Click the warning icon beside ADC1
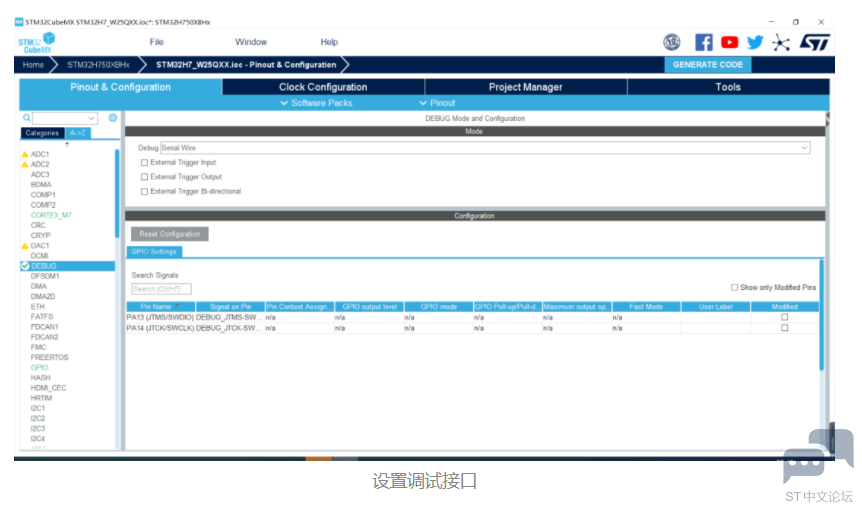This screenshot has width=862, height=512. (25, 155)
